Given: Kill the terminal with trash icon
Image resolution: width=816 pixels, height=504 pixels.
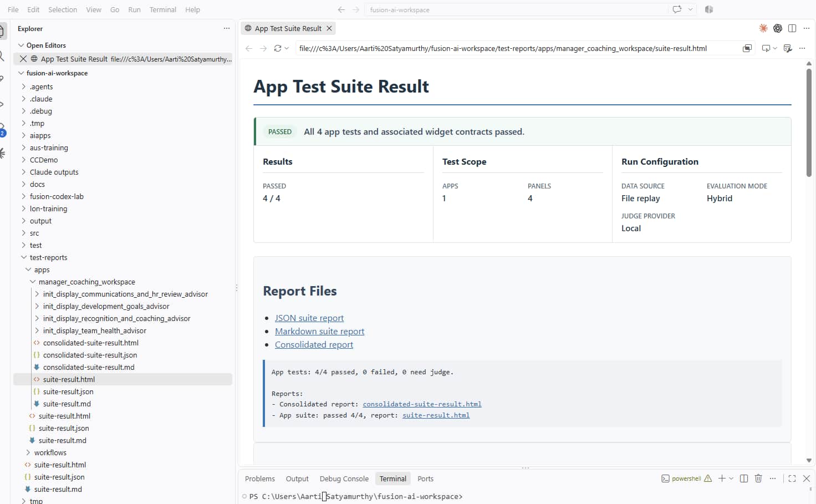Looking at the screenshot, I should (758, 478).
